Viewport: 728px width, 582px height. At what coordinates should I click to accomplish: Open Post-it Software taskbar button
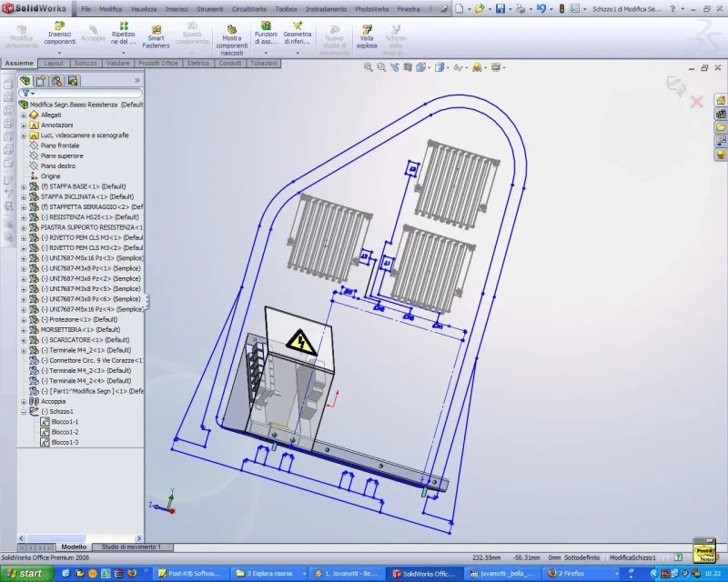190,574
